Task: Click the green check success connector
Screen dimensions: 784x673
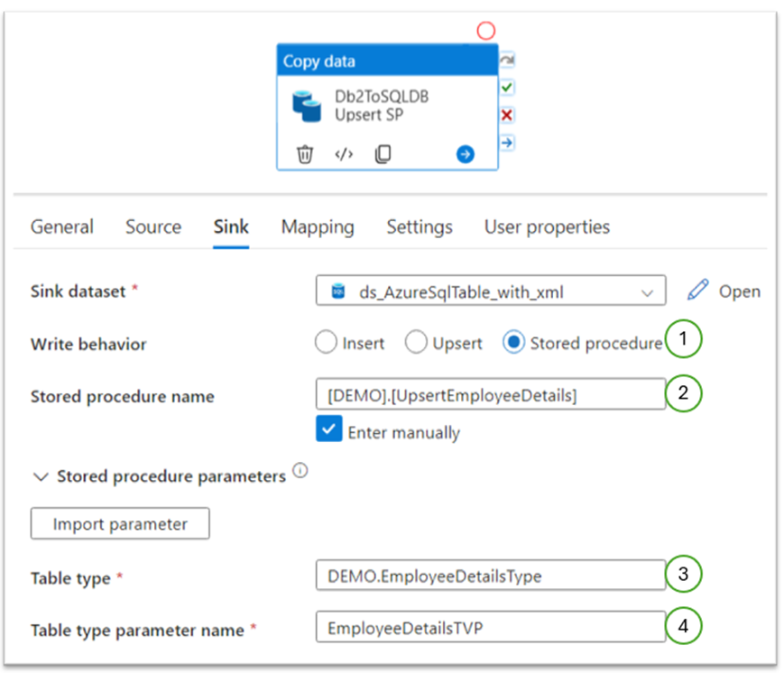Action: tap(507, 88)
